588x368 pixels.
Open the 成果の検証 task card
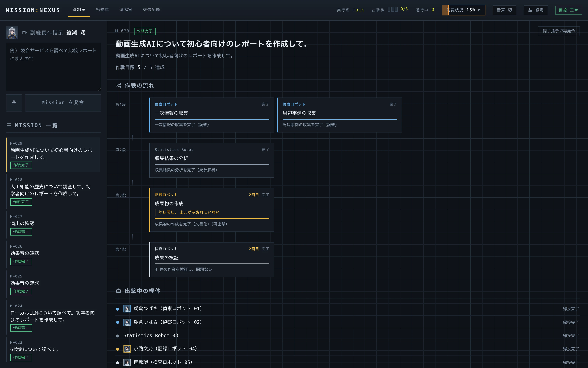[212, 259]
